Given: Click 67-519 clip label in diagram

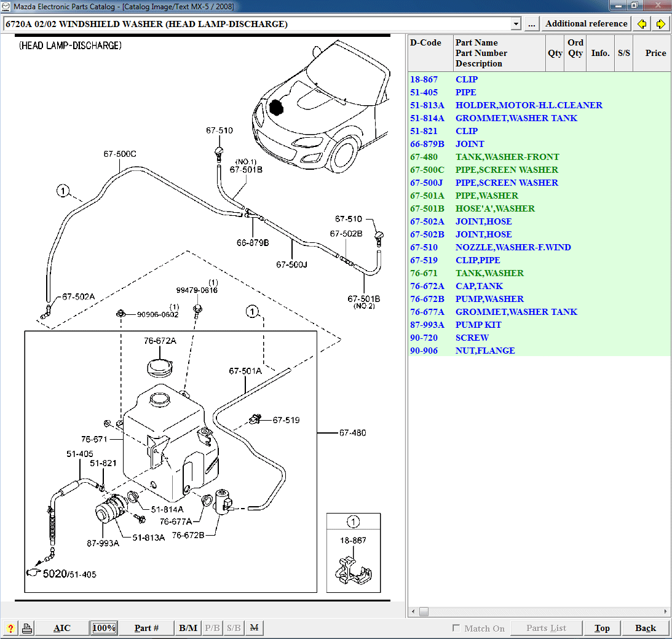Looking at the screenshot, I should point(287,420).
